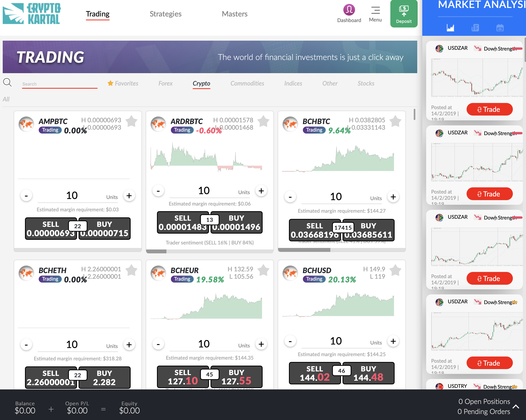526x420 pixels.
Task: Select the Other category tab
Action: click(330, 83)
